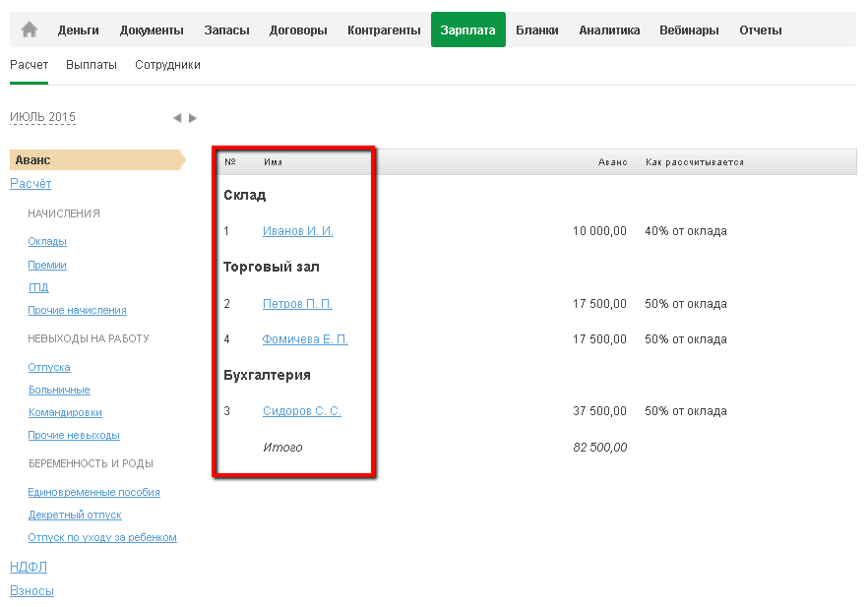
Task: Switch to the Сотрудники tab
Action: pos(168,65)
